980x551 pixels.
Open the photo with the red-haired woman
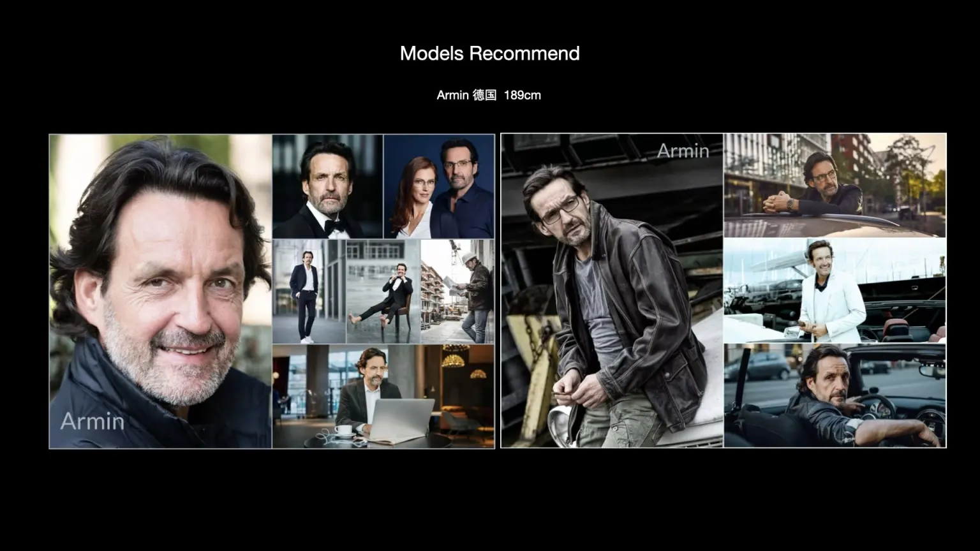(x=439, y=186)
